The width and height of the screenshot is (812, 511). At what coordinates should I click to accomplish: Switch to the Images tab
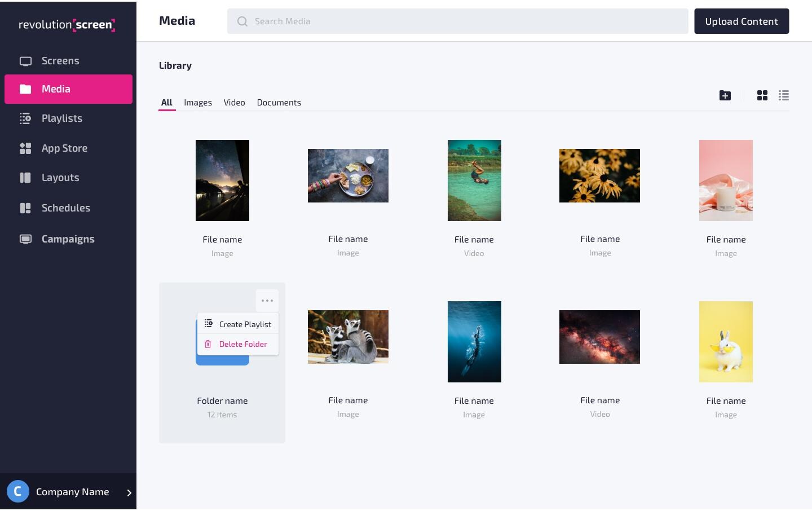[x=198, y=103]
